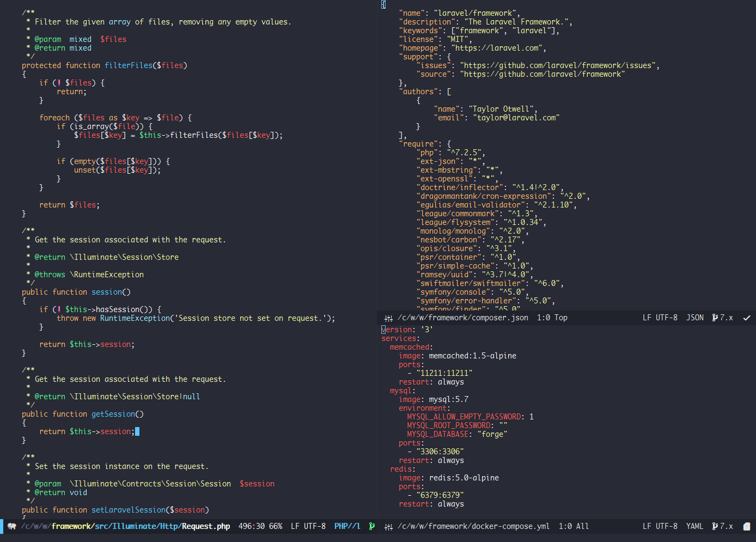Click the document icon in docker-compose.yml modeline

coord(747,527)
